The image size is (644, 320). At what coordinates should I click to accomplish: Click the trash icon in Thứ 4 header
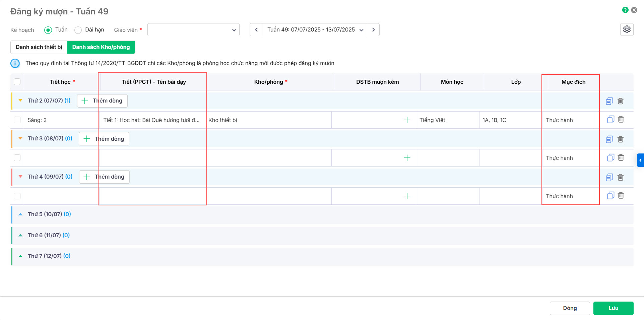(x=621, y=177)
